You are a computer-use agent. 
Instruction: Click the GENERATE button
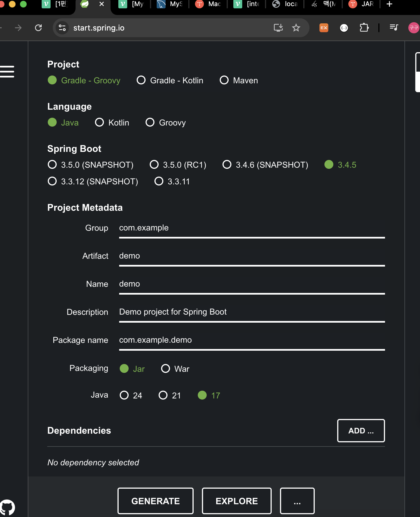tap(156, 501)
